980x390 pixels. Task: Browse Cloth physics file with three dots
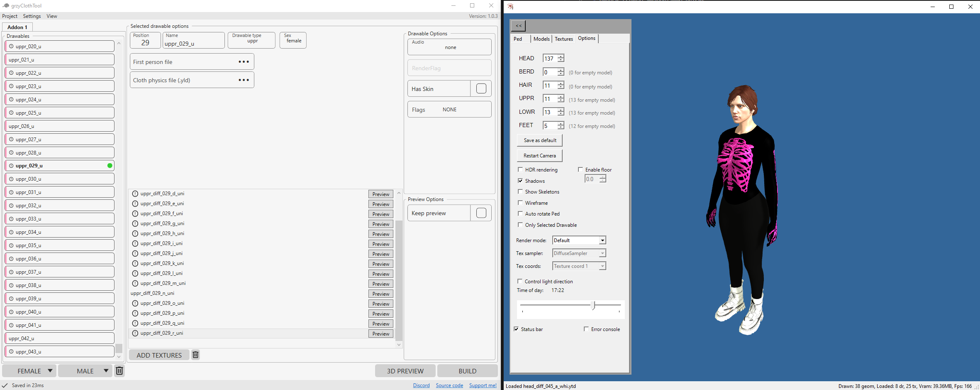(x=244, y=80)
